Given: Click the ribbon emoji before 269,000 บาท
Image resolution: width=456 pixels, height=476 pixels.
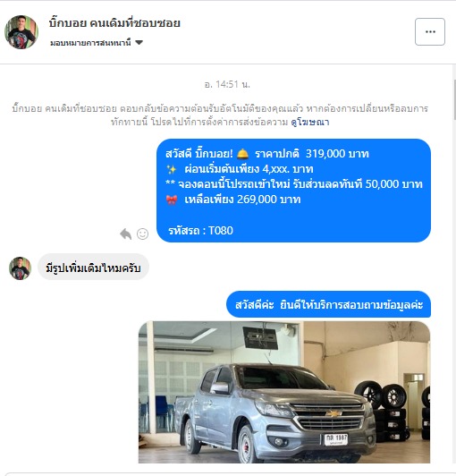Looking at the screenshot, I should click(x=172, y=200).
